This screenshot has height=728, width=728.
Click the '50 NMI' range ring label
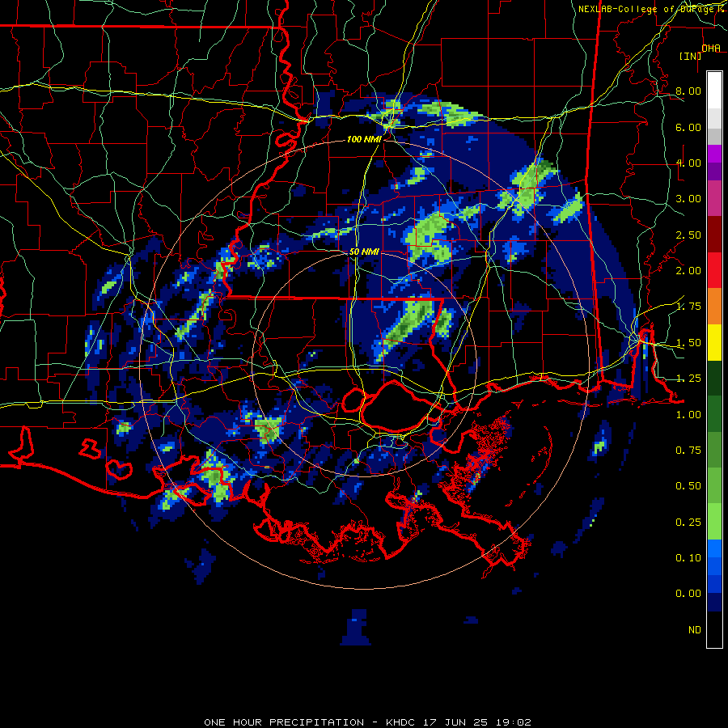(364, 252)
